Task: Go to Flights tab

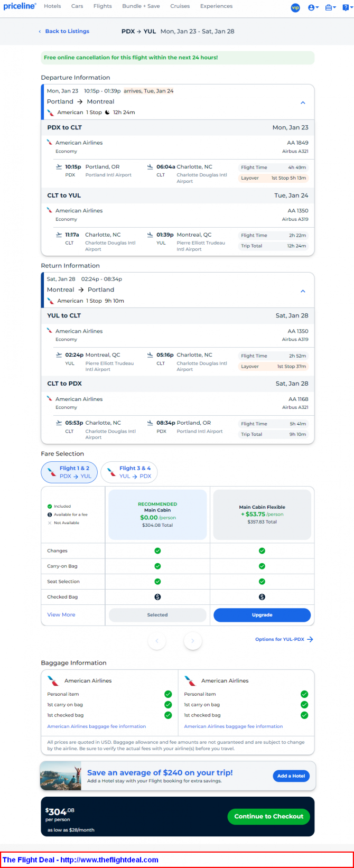Action: [x=103, y=6]
